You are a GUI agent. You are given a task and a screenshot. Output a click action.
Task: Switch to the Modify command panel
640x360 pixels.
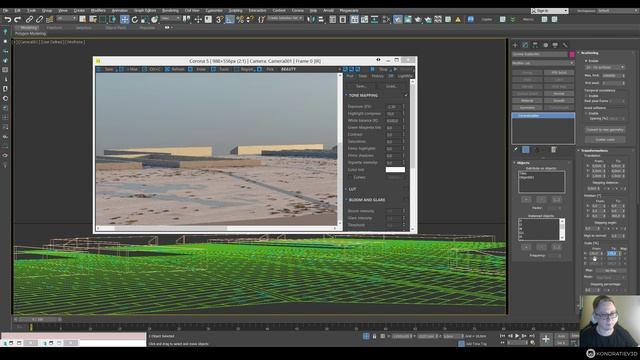click(525, 45)
